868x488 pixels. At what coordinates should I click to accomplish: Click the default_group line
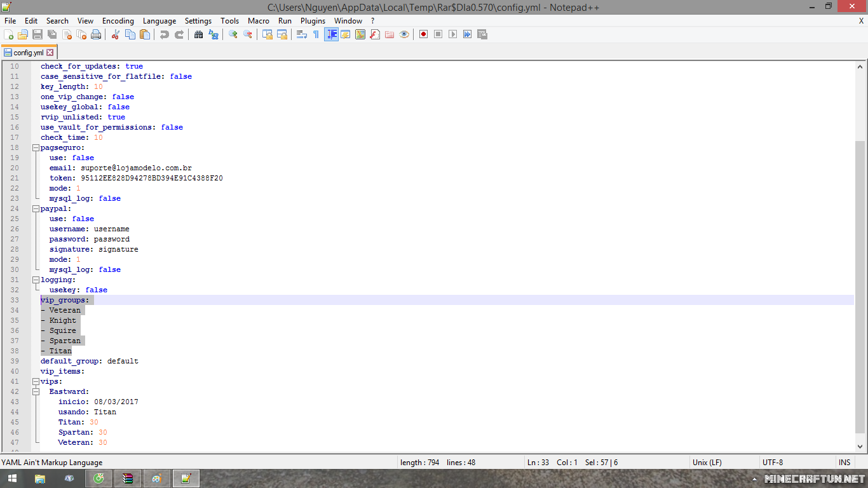90,361
